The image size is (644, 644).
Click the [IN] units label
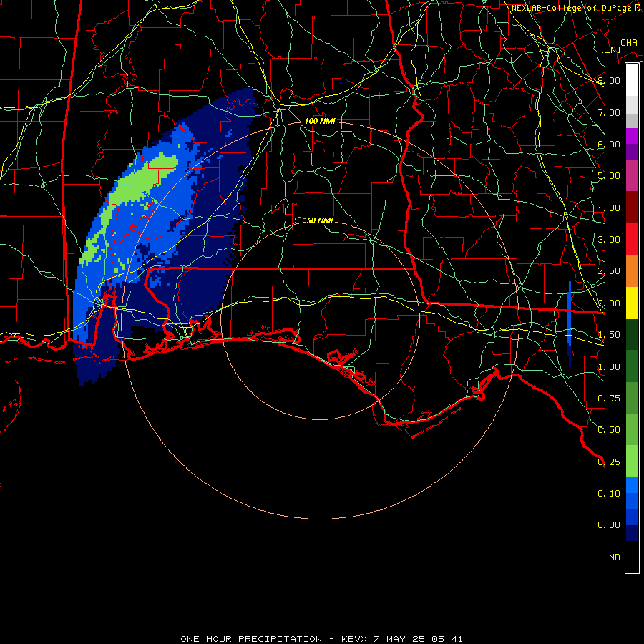tap(610, 49)
